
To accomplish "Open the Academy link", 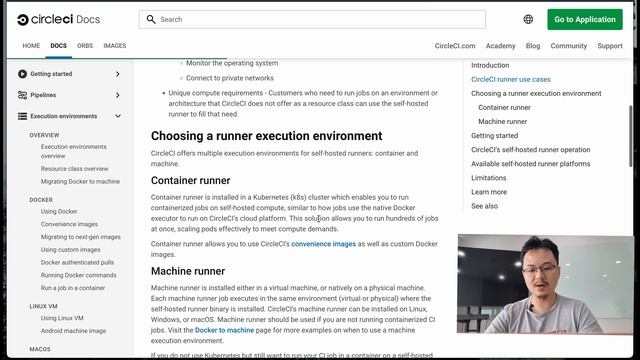I will (500, 46).
